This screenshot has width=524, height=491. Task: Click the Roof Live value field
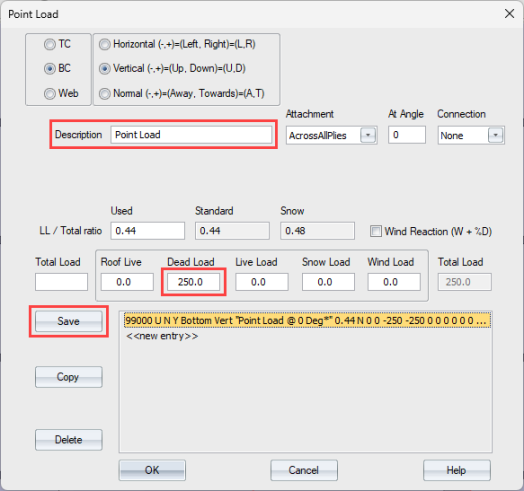127,282
